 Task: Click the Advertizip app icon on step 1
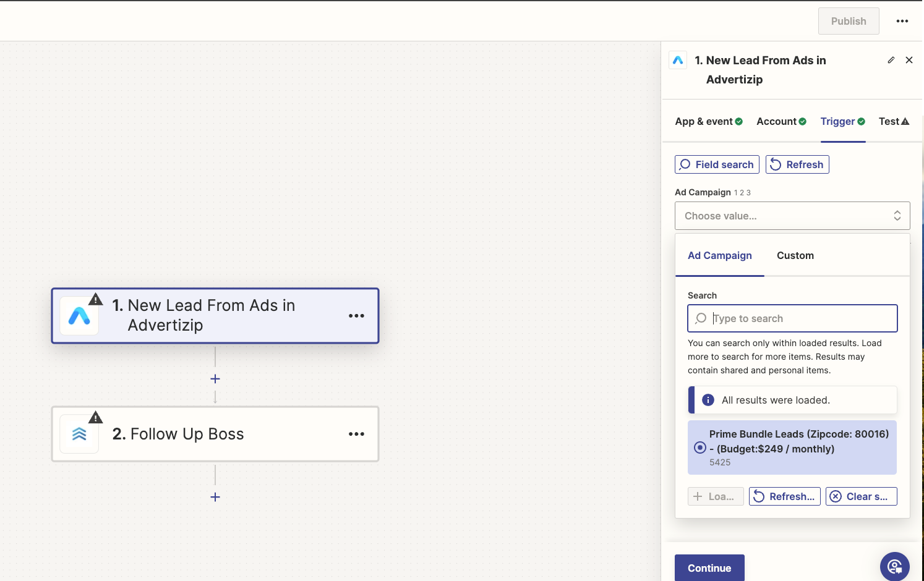click(79, 316)
